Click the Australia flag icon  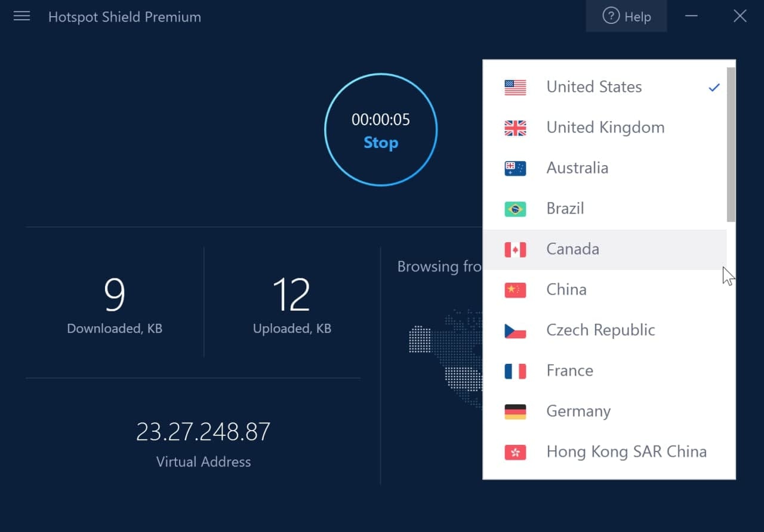click(x=515, y=168)
